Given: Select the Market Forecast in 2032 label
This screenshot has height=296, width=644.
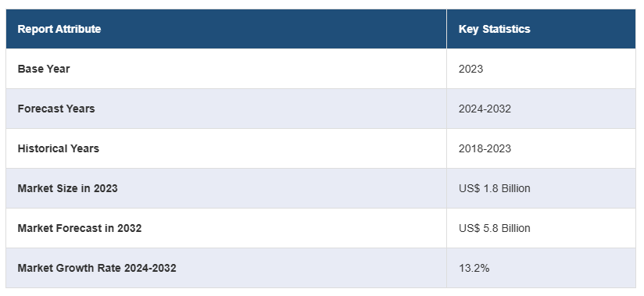Looking at the screenshot, I should coord(79,228).
